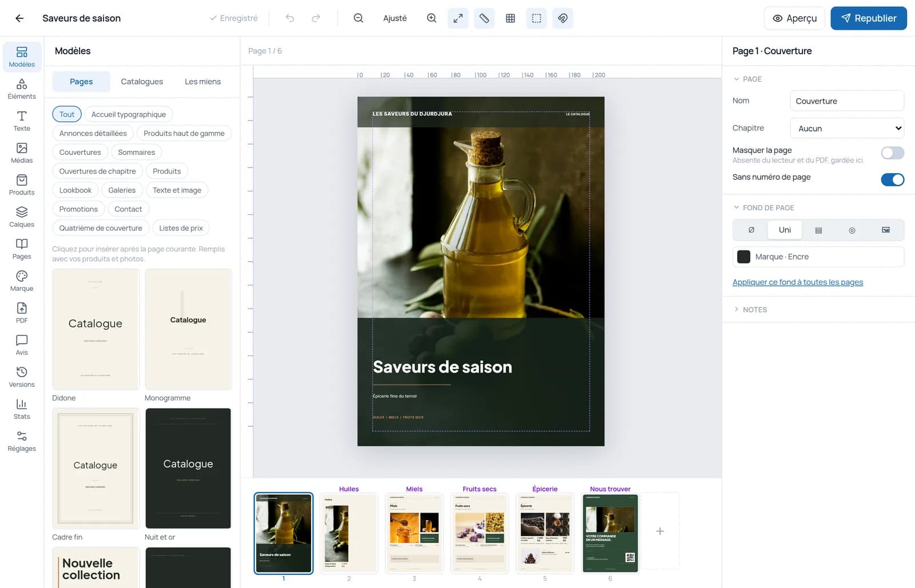The height and width of the screenshot is (588, 915).
Task: Switch to the Les miens tab
Action: pyautogui.click(x=202, y=82)
